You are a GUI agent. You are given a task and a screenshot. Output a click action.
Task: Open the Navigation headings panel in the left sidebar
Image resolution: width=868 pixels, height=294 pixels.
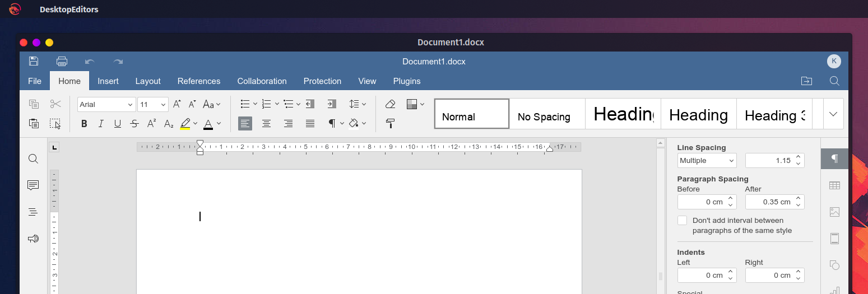click(33, 212)
